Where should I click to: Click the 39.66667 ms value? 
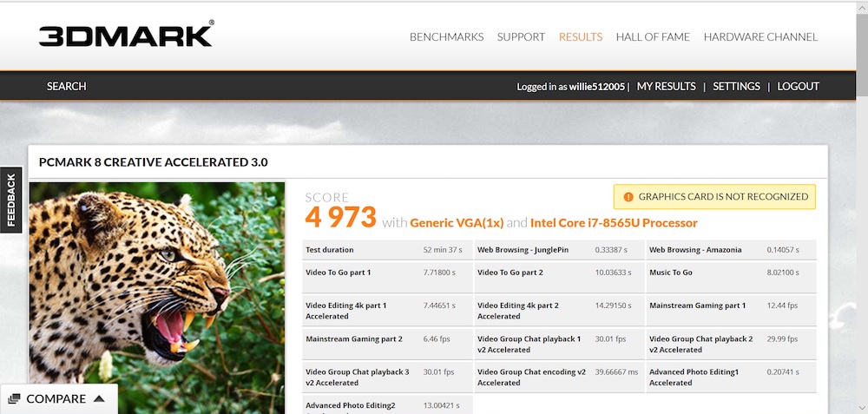click(x=616, y=372)
